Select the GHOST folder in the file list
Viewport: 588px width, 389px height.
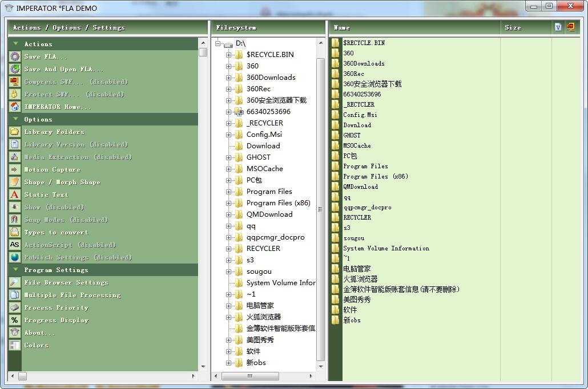coord(352,135)
